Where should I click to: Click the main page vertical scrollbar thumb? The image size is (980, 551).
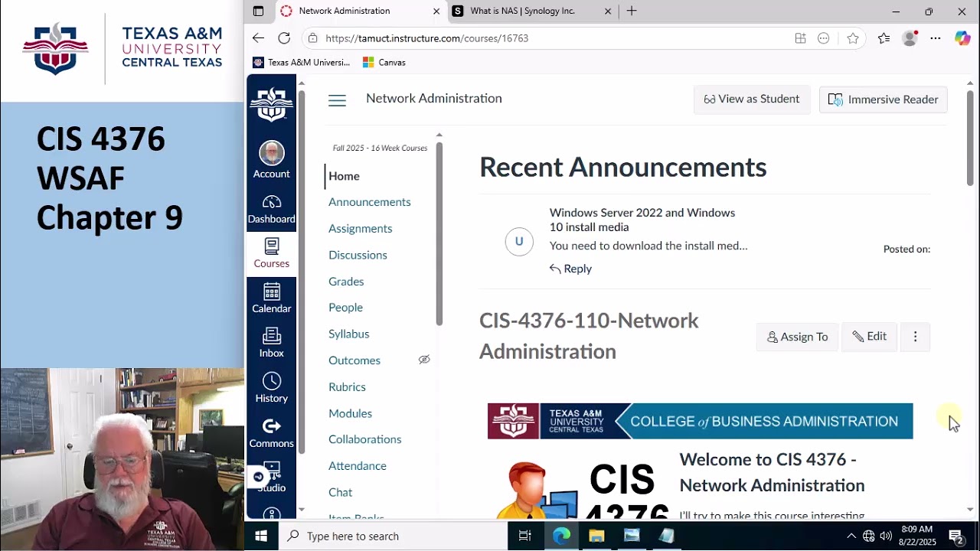point(970,138)
